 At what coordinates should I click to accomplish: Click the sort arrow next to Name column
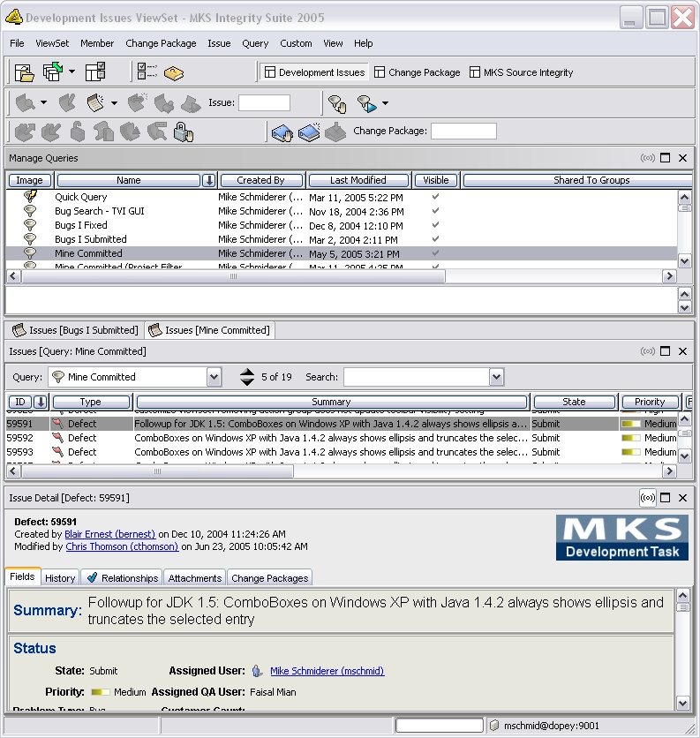click(x=209, y=180)
